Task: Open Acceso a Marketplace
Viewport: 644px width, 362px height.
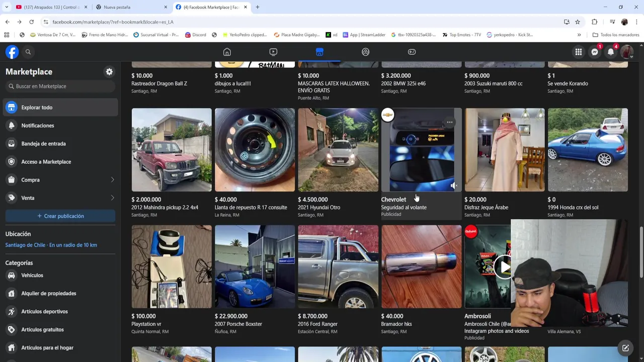Action: (x=60, y=161)
